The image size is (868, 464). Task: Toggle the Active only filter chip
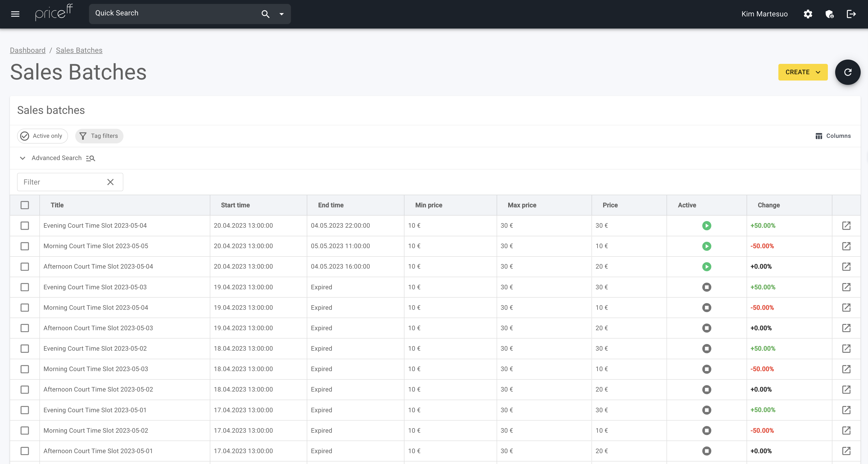(42, 136)
